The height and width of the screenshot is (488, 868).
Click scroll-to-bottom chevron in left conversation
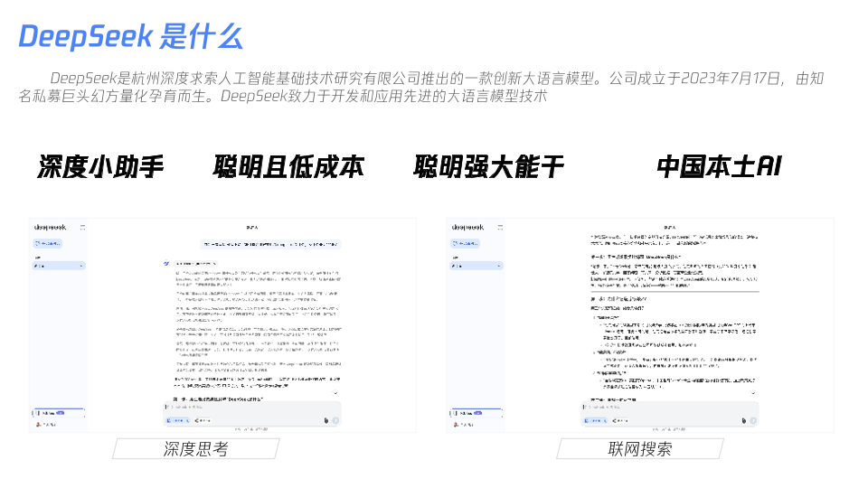coord(335,393)
